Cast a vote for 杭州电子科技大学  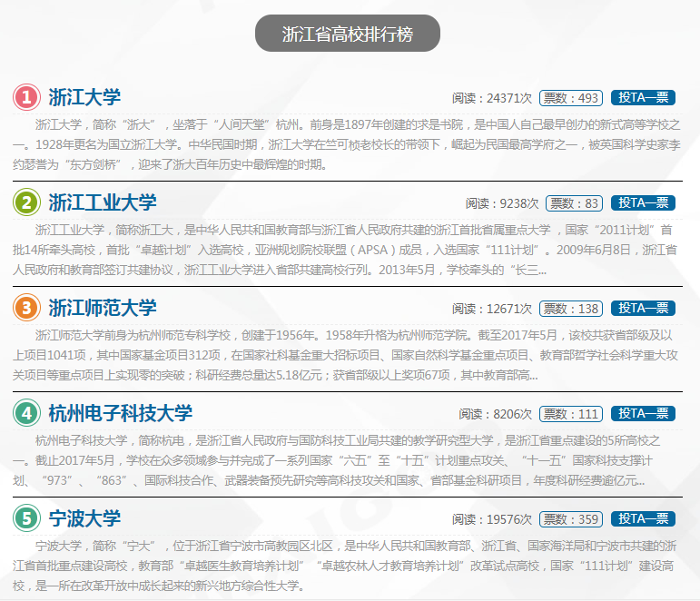[x=643, y=414]
